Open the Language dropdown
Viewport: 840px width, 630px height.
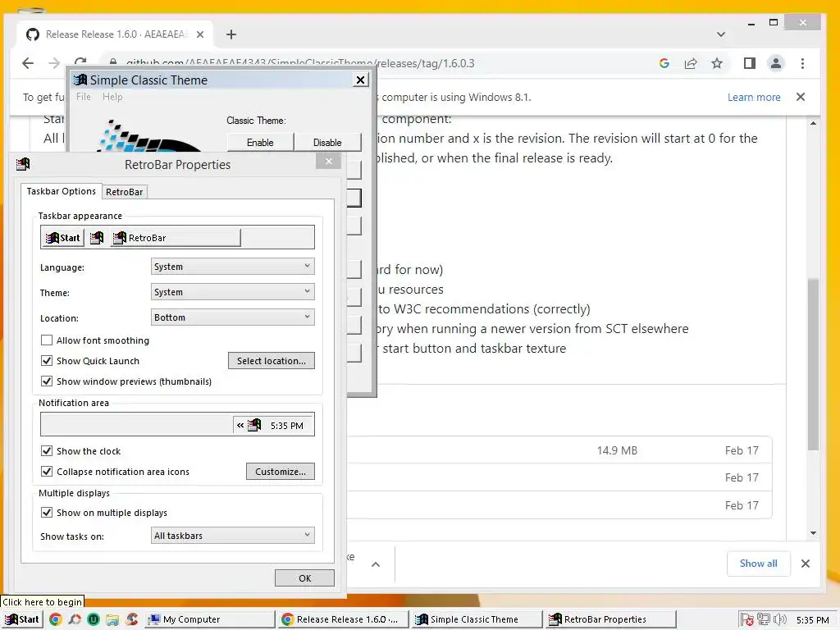tap(232, 267)
